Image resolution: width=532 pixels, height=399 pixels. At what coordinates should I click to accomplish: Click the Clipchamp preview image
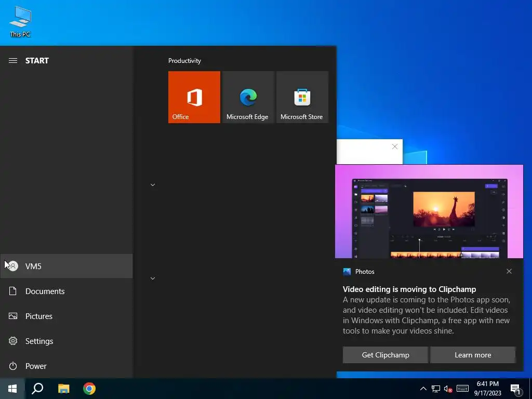pyautogui.click(x=429, y=211)
